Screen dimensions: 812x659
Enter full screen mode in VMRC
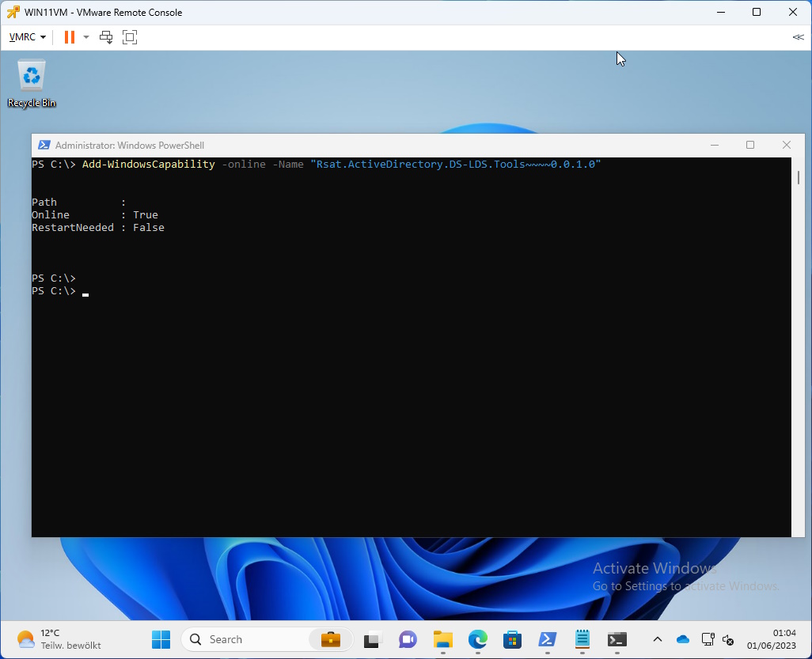[x=130, y=37]
